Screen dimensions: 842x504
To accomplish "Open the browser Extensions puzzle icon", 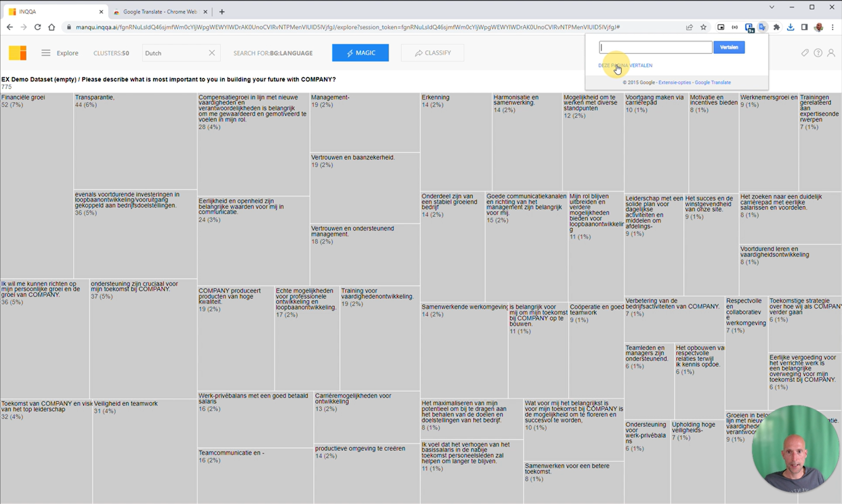I will coord(776,27).
